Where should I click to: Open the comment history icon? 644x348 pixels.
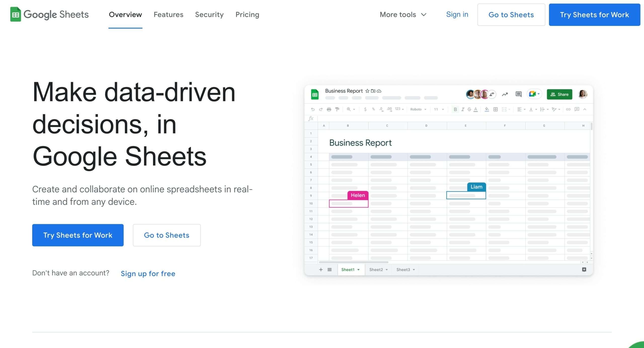pos(518,94)
